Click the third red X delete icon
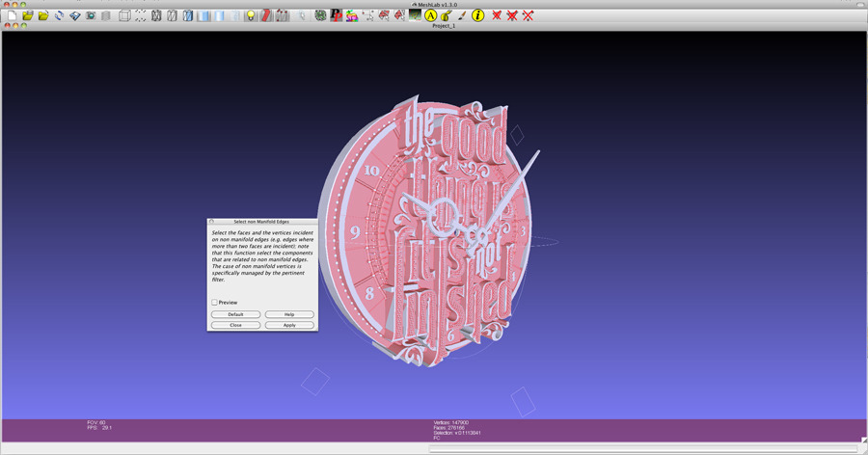 point(529,15)
